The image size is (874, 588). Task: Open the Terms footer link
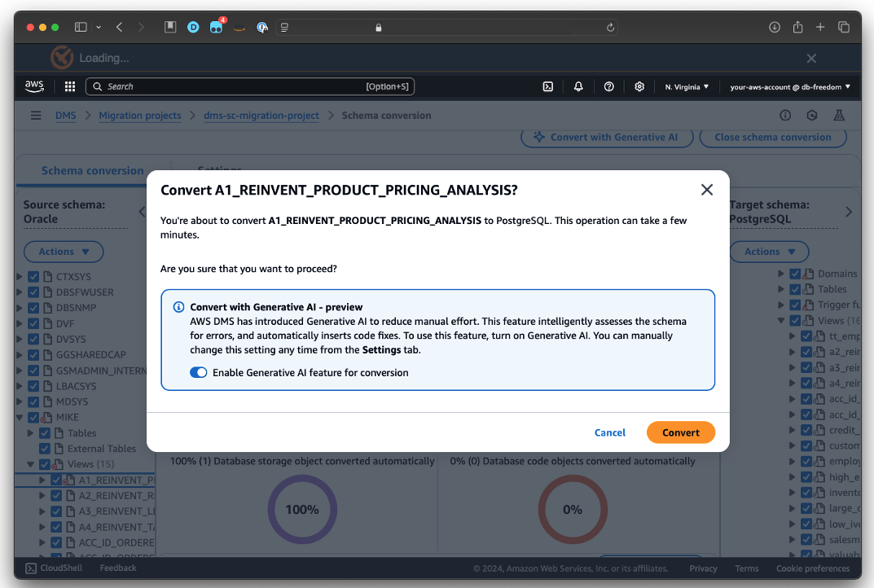pos(746,568)
